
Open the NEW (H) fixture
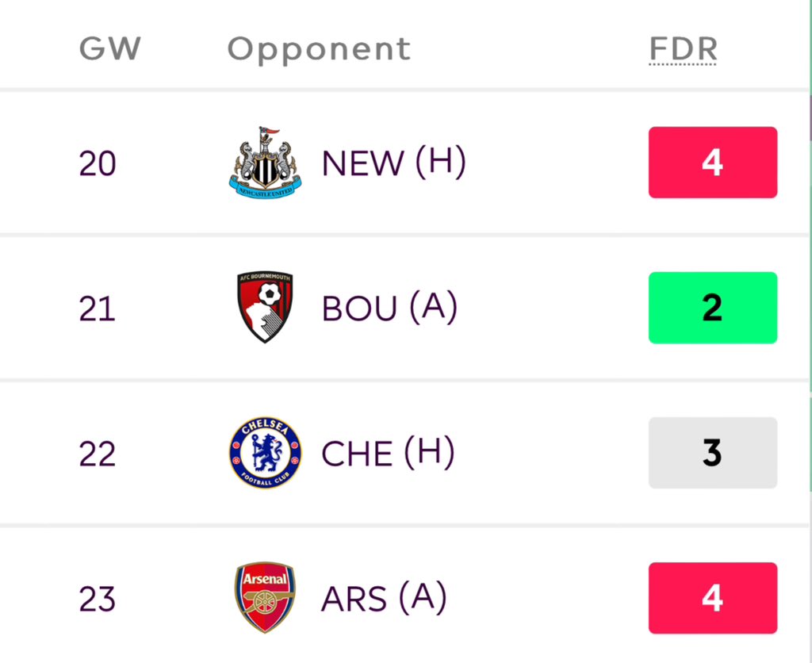click(x=393, y=163)
